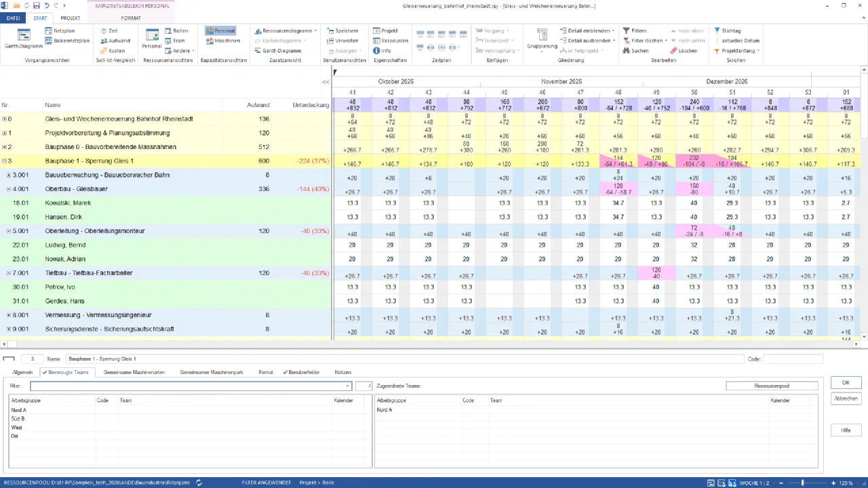The height and width of the screenshot is (488, 868).
Task: Expand row 1 Projektvorbereitung & Planungsabstimmung
Action: pos(4,133)
